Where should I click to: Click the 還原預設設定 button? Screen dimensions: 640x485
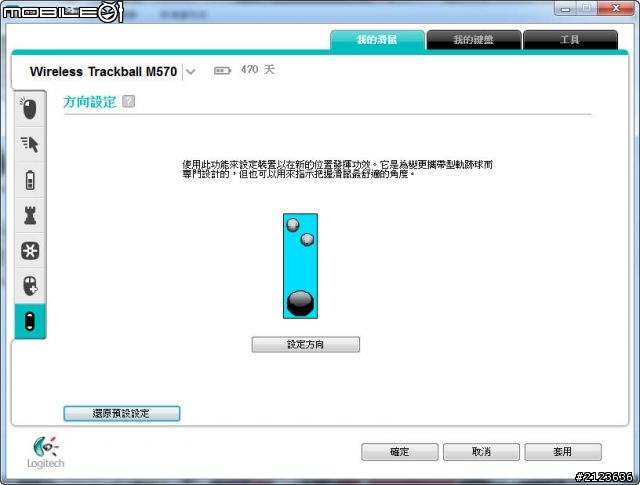[122, 413]
